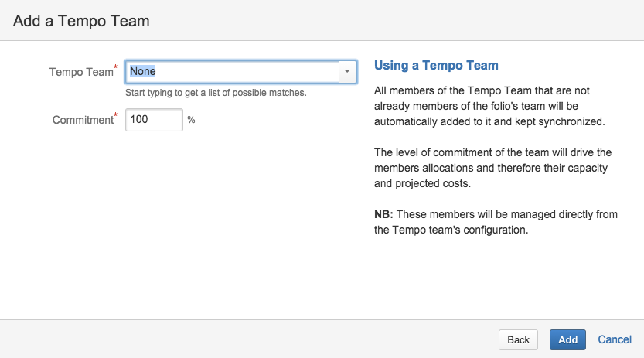644x358 pixels.
Task: Focus the Commitment percentage input
Action: click(x=154, y=120)
